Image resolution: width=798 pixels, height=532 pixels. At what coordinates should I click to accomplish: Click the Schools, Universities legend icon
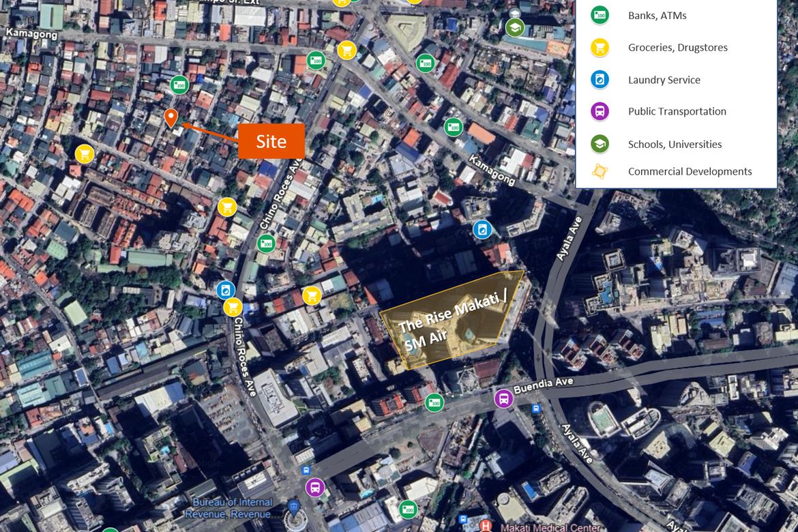coord(600,144)
